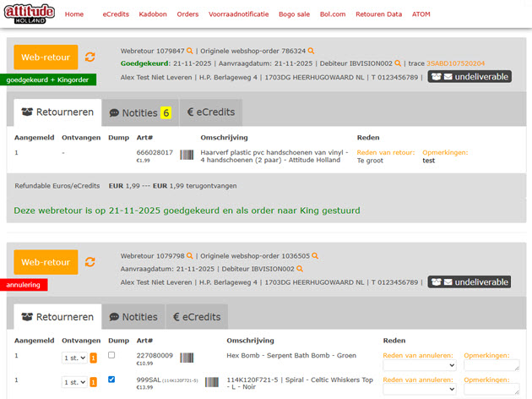Click search icon next to Webretour 1079798
The width and height of the screenshot is (532, 399).
(190, 255)
